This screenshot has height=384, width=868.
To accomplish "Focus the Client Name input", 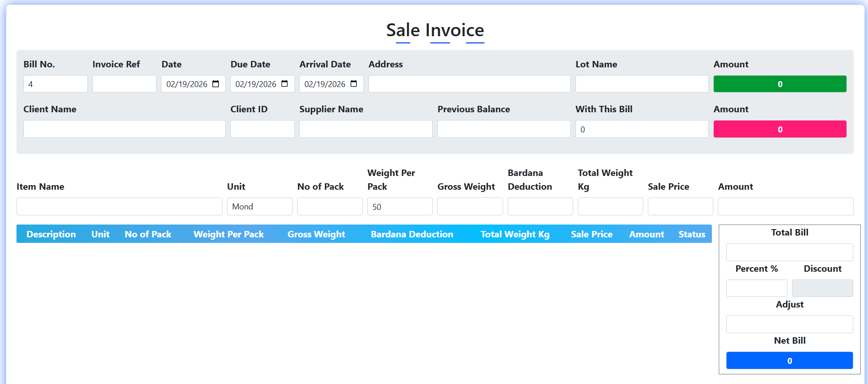I will click(124, 129).
